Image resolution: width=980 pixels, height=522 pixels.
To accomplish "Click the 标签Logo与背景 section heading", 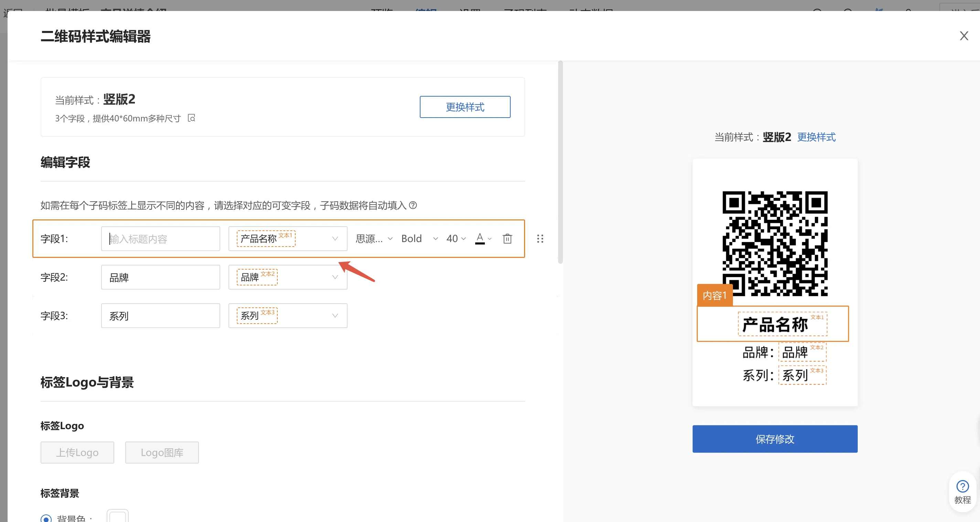I will pyautogui.click(x=87, y=382).
